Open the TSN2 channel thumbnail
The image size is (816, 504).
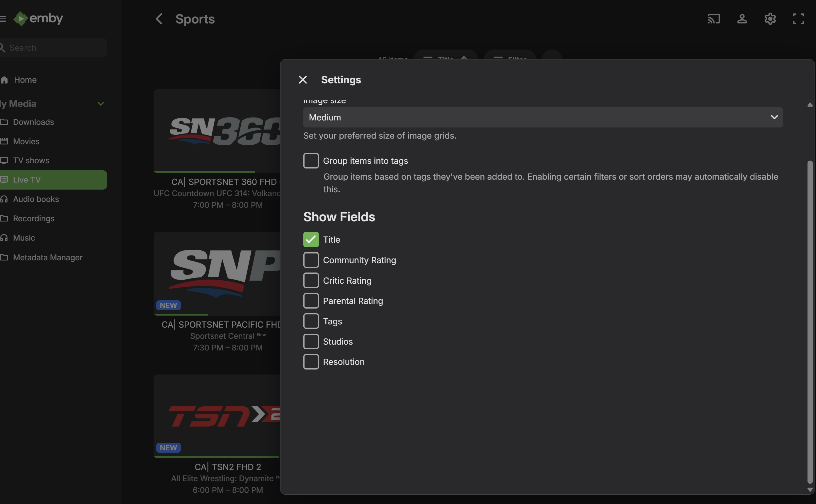tap(217, 416)
